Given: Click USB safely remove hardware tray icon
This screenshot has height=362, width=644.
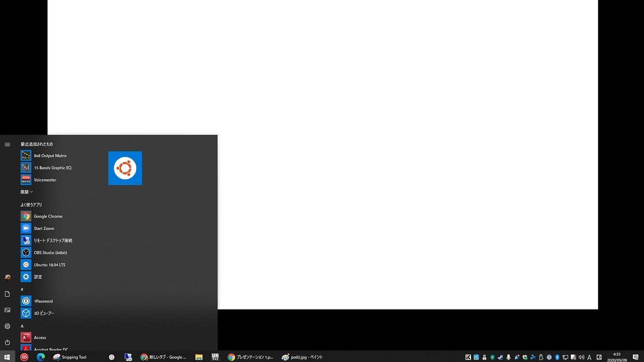Looking at the screenshot, I should 541,357.
